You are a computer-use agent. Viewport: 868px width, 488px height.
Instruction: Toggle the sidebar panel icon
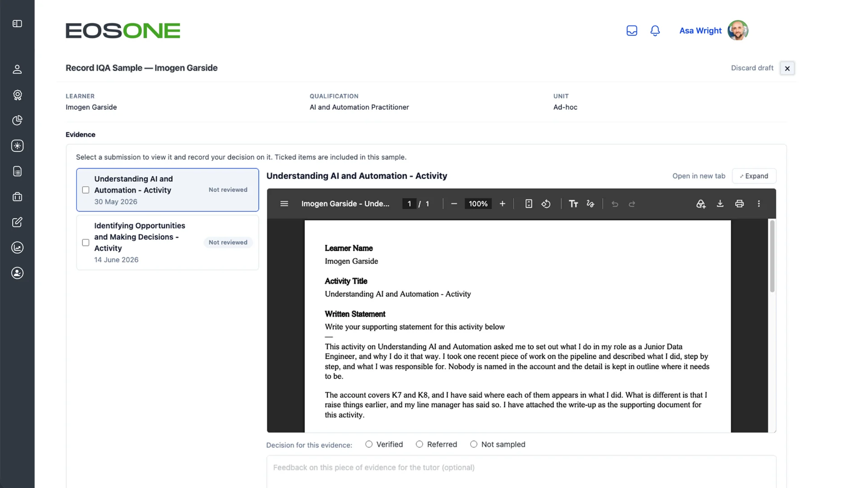tap(17, 23)
